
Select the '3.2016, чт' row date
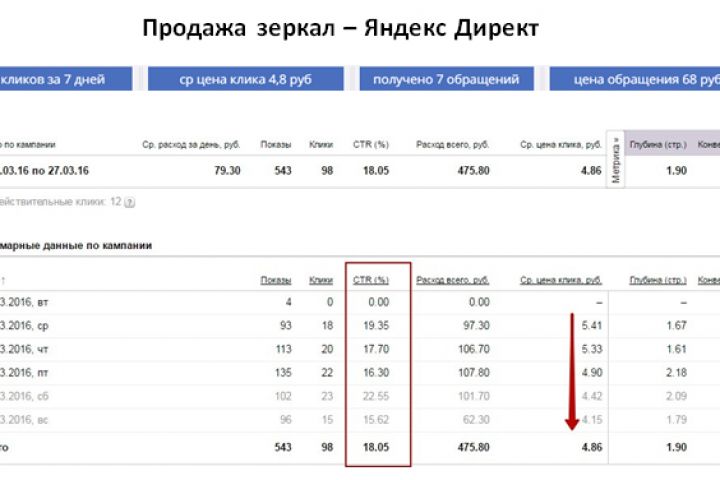tap(24, 349)
